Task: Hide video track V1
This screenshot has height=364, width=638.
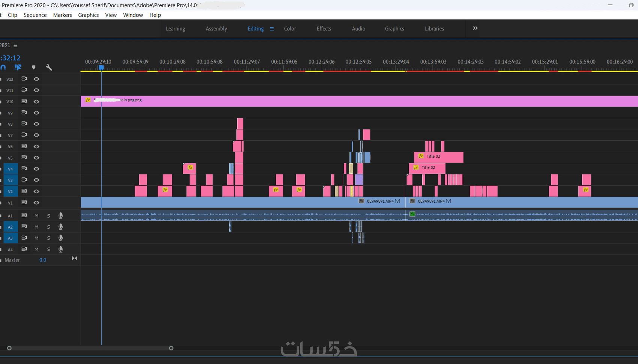Action: click(36, 202)
